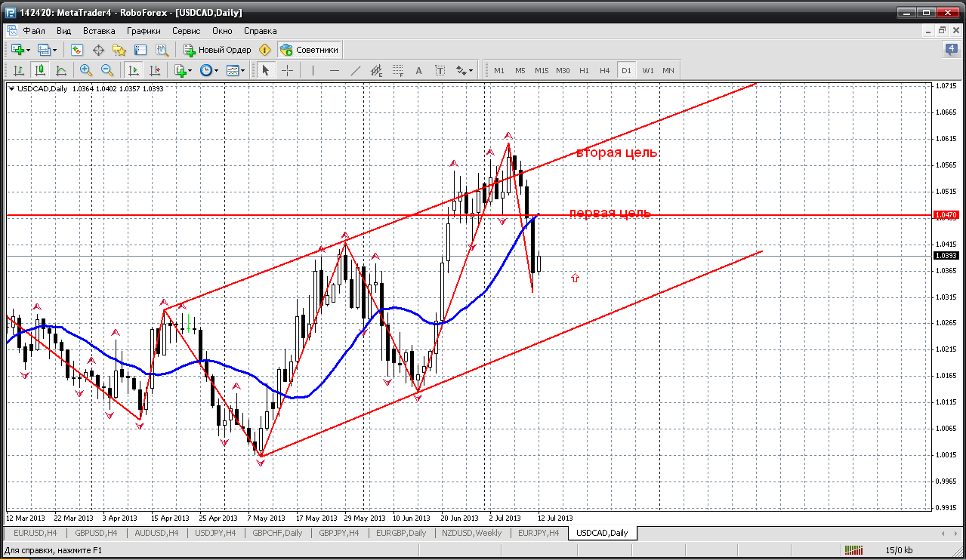Click the 1.0470 price level label
The height and width of the screenshot is (560, 966).
(946, 215)
